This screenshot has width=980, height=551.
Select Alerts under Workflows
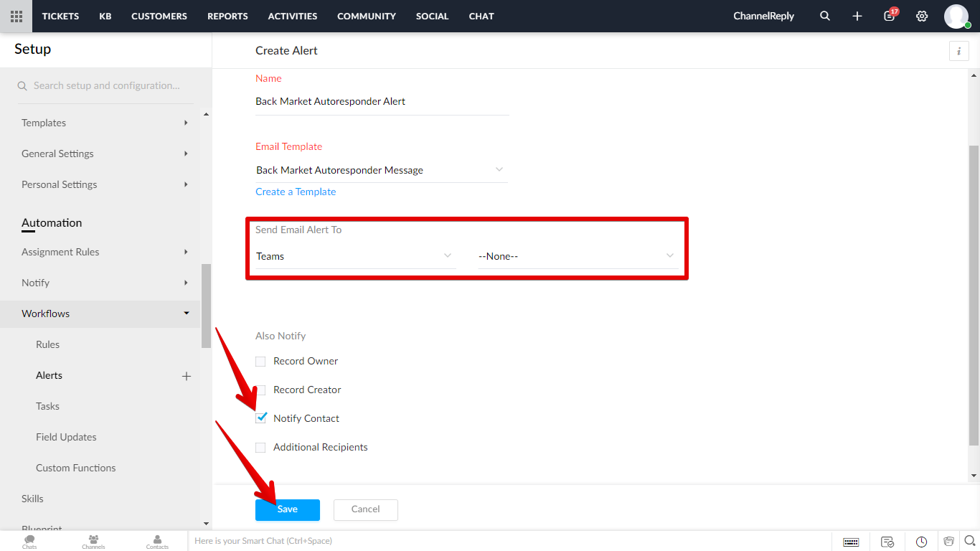point(49,375)
